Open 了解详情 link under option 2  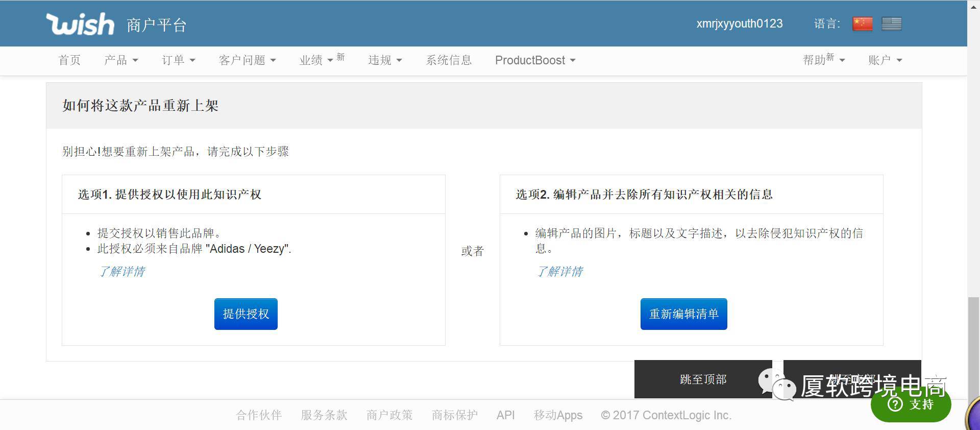tap(559, 271)
